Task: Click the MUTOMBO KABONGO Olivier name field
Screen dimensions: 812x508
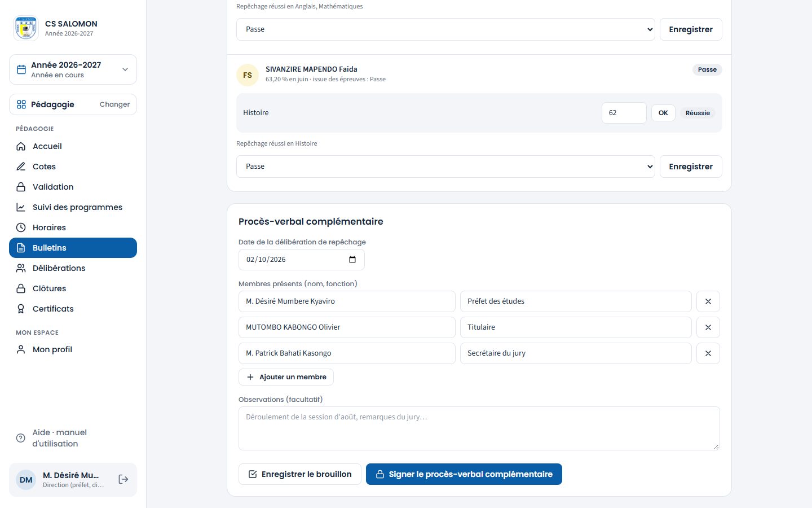Action: point(347,327)
